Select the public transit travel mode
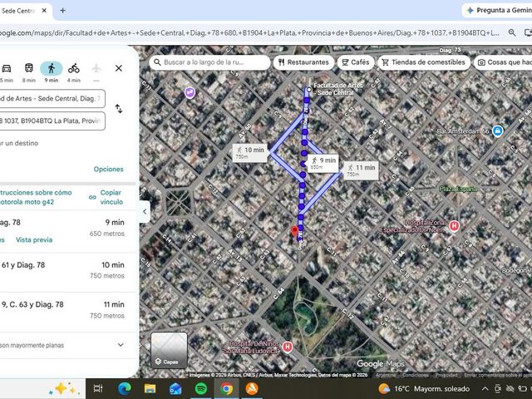This screenshot has width=532, height=399. tap(29, 68)
